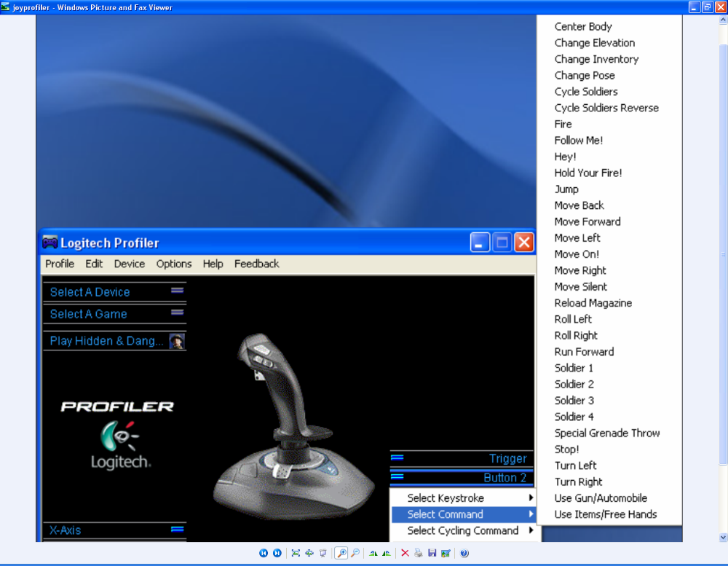Go to the previous image in viewer
The height and width of the screenshot is (566, 728).
[x=264, y=553]
